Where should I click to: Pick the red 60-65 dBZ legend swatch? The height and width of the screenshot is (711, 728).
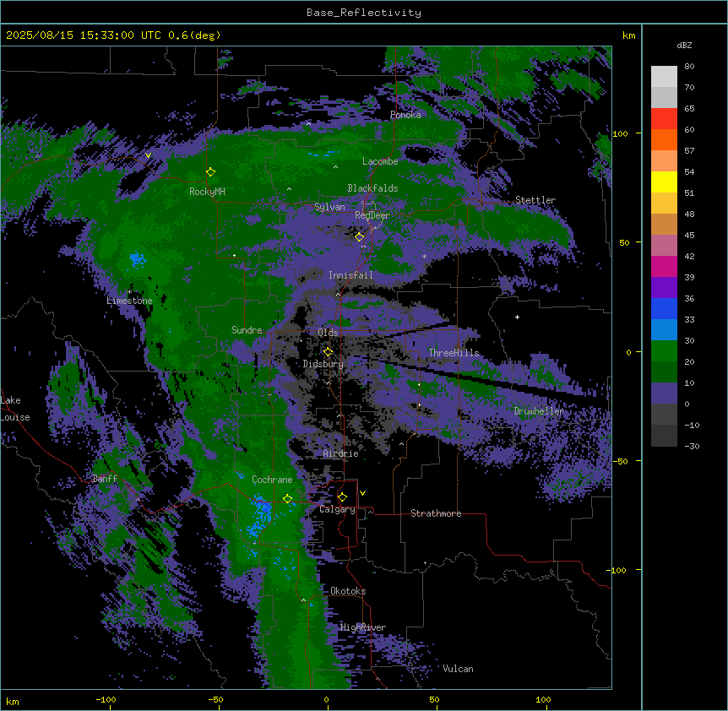click(x=664, y=119)
